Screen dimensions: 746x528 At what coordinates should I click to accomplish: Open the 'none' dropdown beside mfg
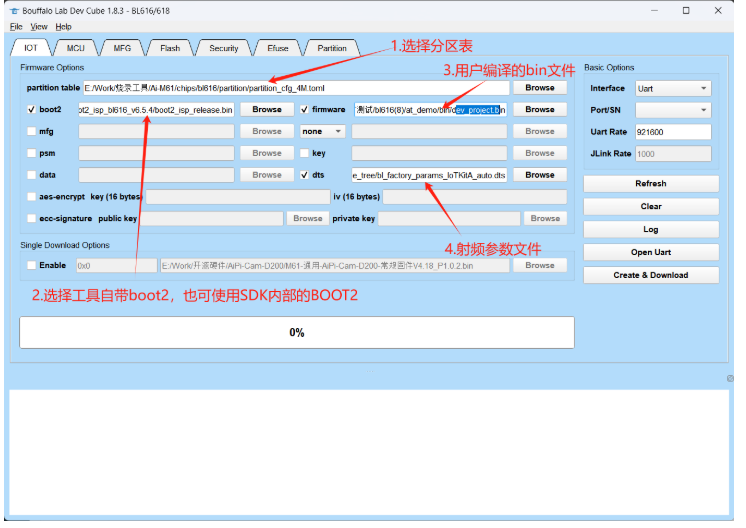(321, 131)
